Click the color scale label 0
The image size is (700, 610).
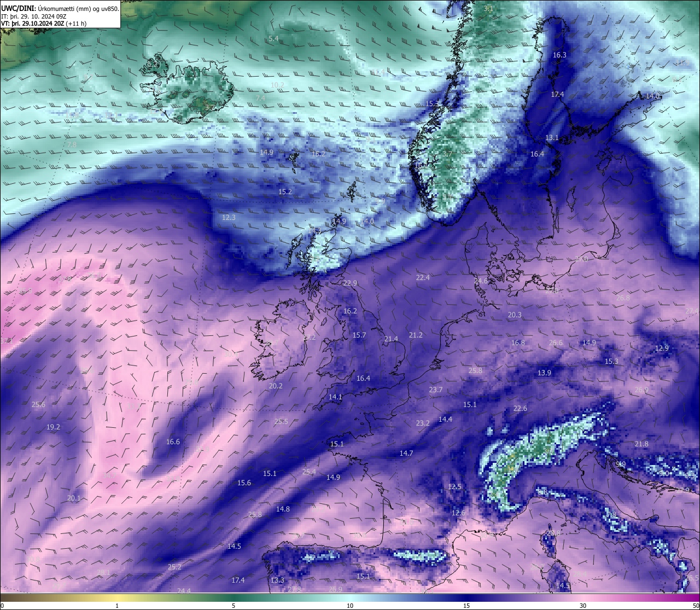(2, 606)
